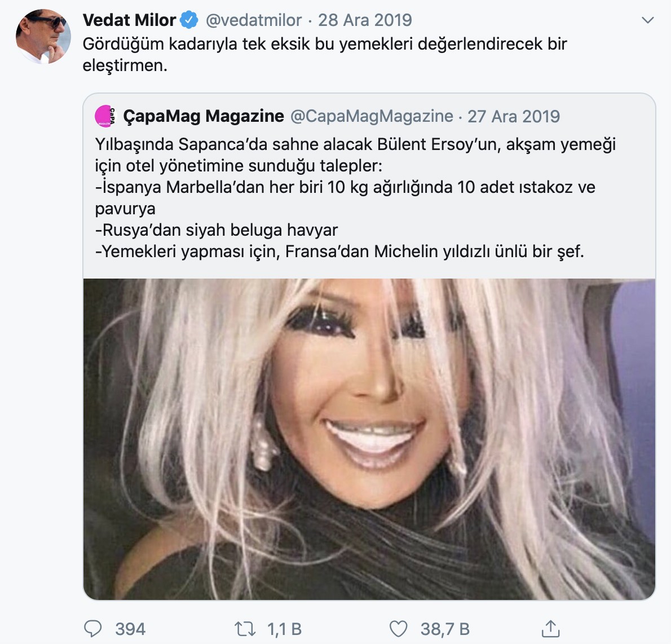Viewport: 671px width, 644px height.
Task: Open the tweet options chevron menu
Action: (x=648, y=20)
